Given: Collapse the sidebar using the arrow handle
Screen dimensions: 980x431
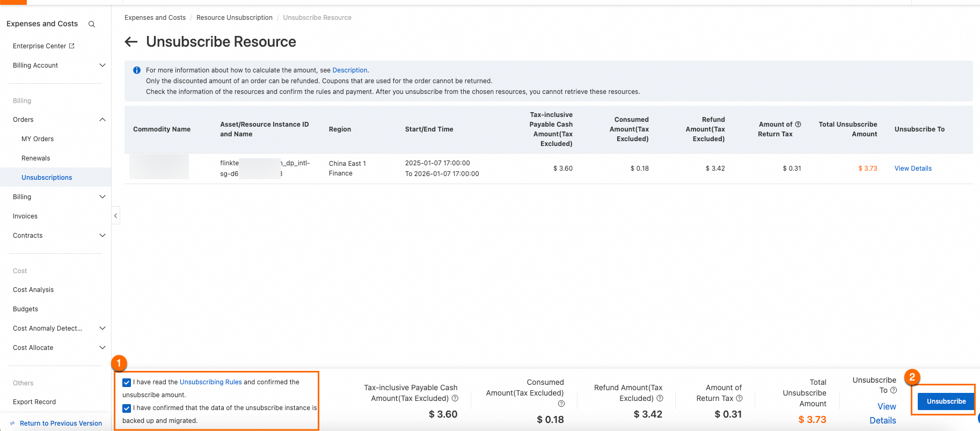Looking at the screenshot, I should tap(115, 216).
